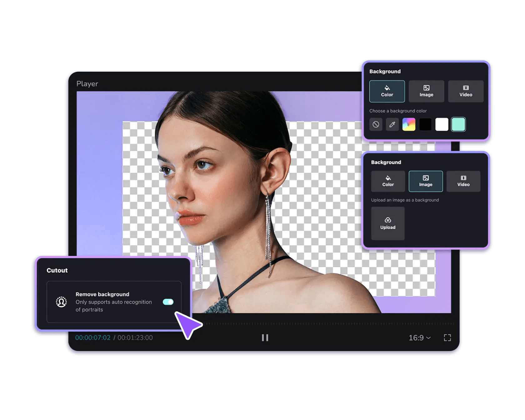The image size is (525, 420).
Task: Click the 'Upload an image as a background' label
Action: 405,200
